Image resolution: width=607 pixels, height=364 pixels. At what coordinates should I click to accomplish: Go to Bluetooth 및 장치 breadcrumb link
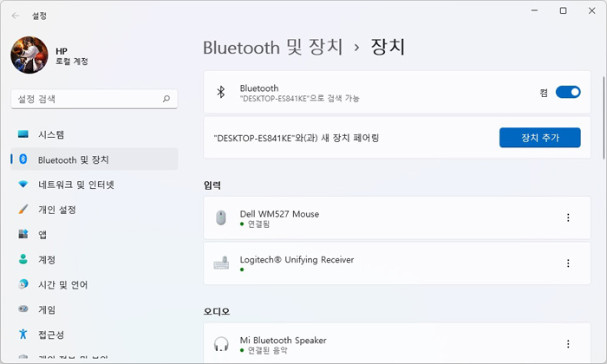273,47
